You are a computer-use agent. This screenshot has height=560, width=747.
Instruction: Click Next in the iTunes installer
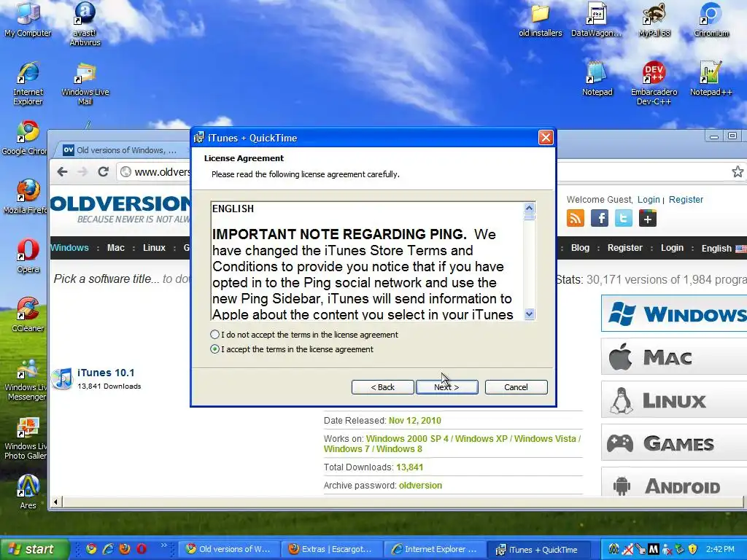coord(447,387)
